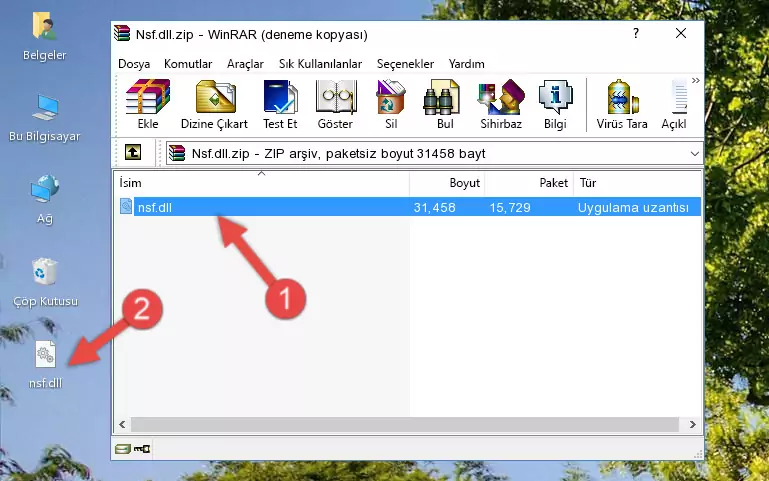
Task: Click the Göster (View) toolbar icon
Action: point(335,97)
